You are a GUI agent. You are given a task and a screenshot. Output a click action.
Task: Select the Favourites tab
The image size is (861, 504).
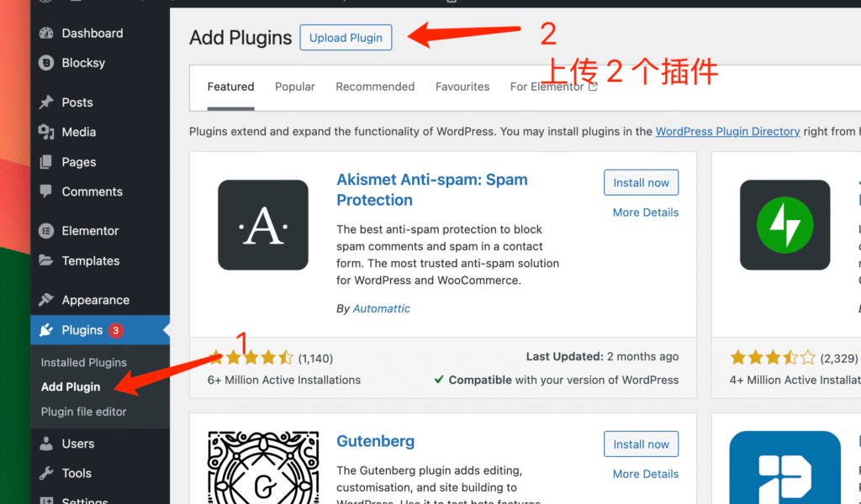pos(462,87)
